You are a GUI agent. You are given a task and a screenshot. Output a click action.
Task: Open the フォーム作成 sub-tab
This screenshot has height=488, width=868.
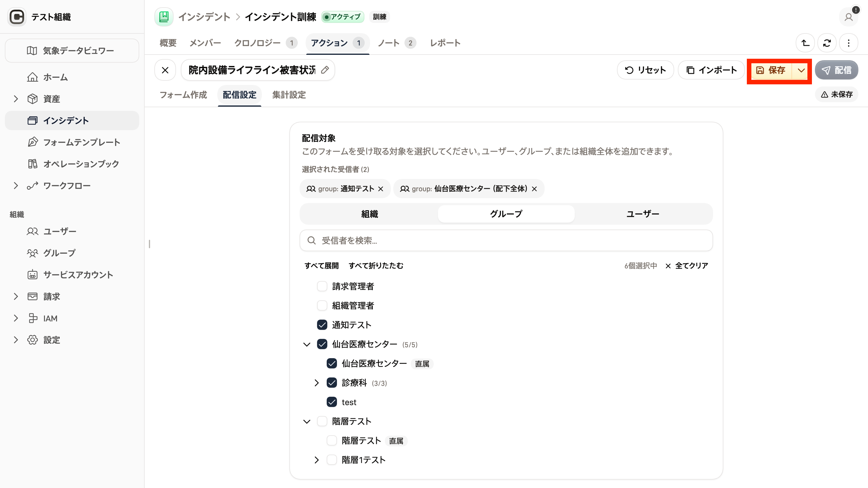(183, 95)
